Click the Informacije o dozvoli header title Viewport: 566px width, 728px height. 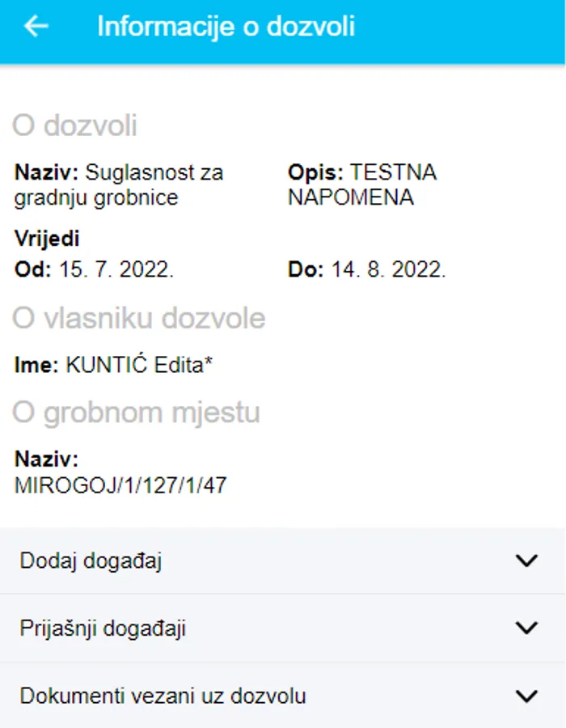226,27
